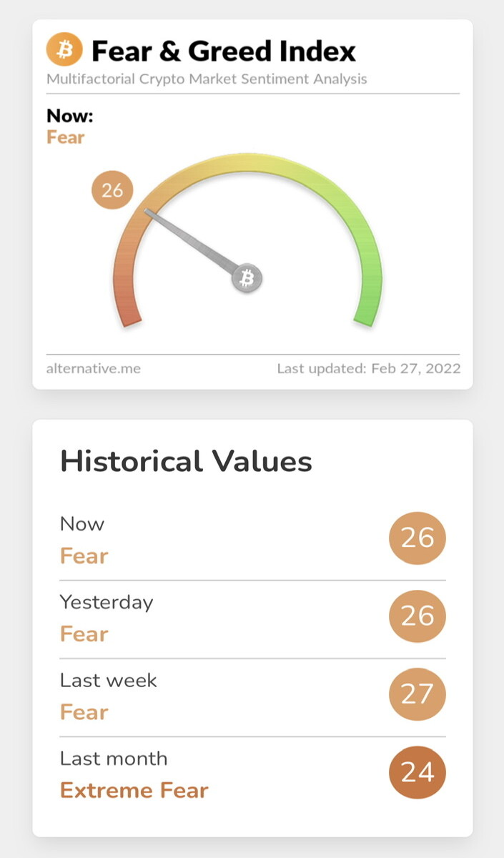Open the alternative.me link

(94, 369)
